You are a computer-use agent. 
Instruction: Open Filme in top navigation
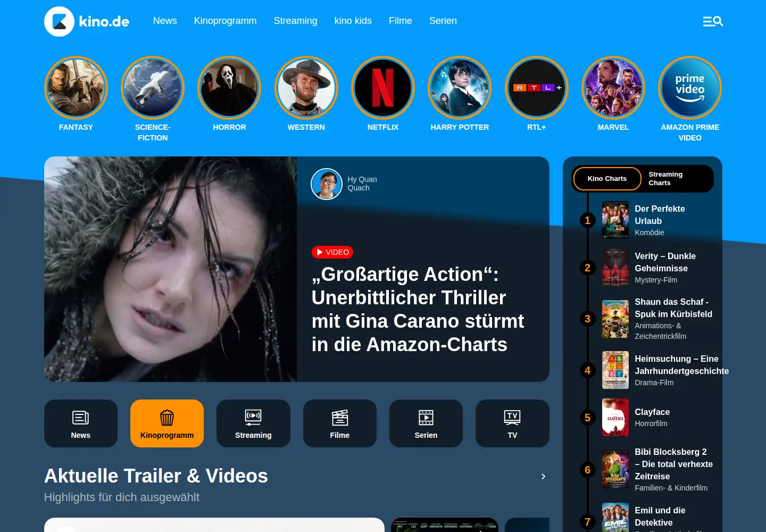click(x=401, y=21)
